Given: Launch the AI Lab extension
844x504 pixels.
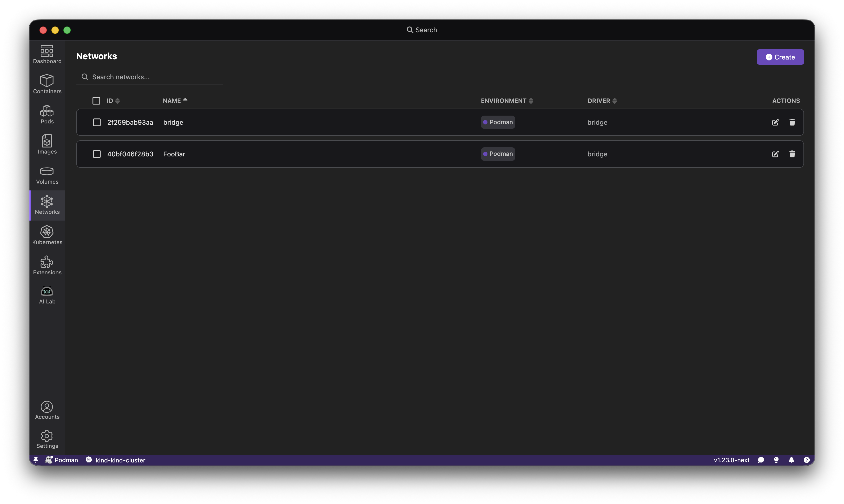Looking at the screenshot, I should pyautogui.click(x=47, y=294).
